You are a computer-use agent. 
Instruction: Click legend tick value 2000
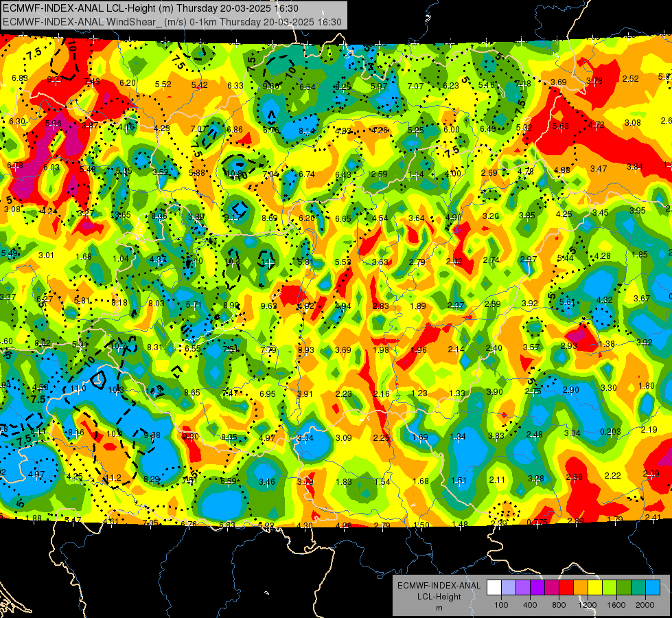645,605
